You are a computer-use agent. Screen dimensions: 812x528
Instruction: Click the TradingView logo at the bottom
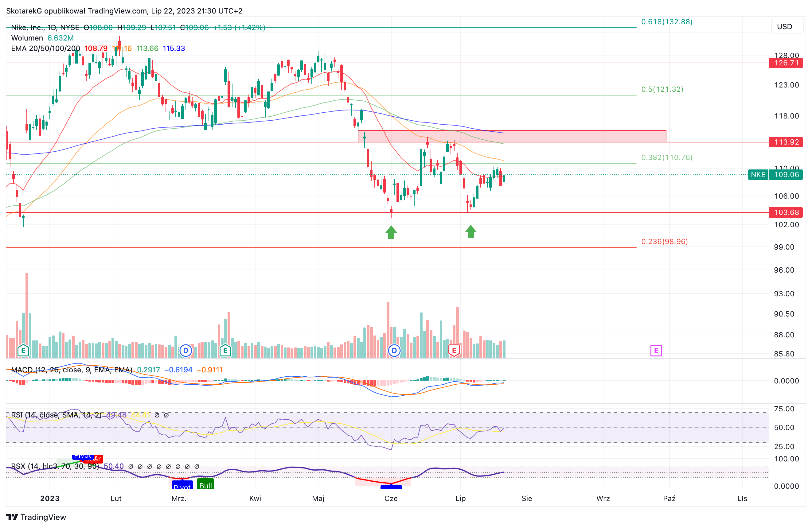[x=36, y=517]
